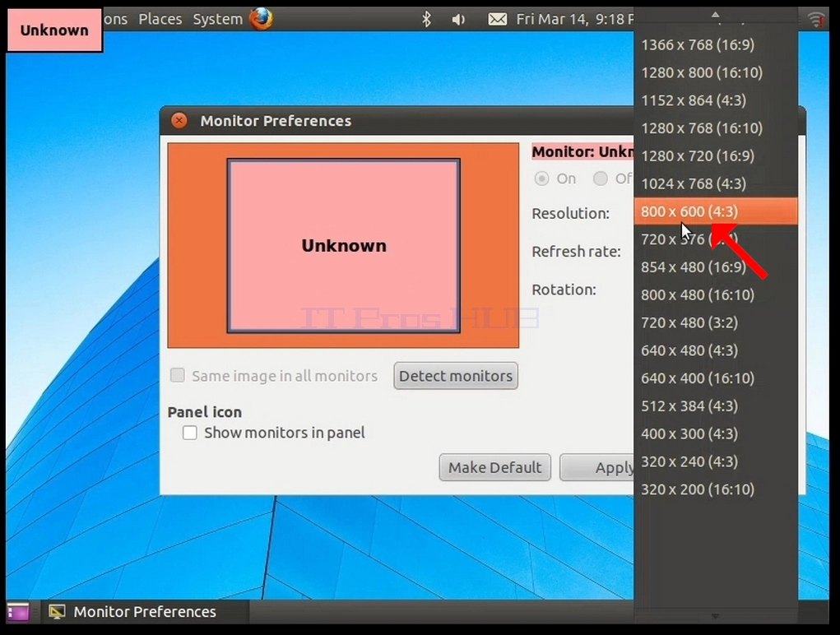Choose 1280 x 720 (16:9) resolution
The height and width of the screenshot is (635, 840).
click(x=716, y=155)
